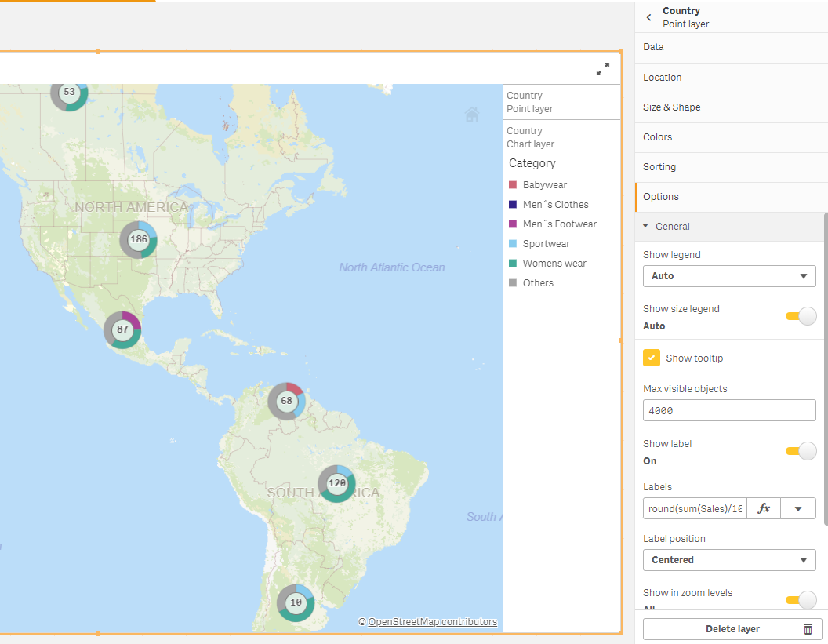Click the trash icon on Delete layer button
Image resolution: width=828 pixels, height=644 pixels.
pyautogui.click(x=808, y=628)
